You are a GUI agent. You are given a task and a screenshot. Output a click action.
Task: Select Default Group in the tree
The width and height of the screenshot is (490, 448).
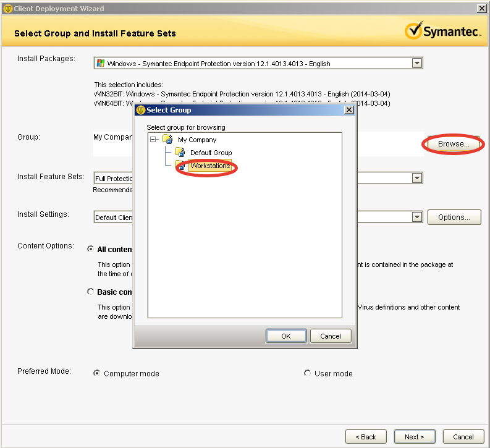click(211, 153)
